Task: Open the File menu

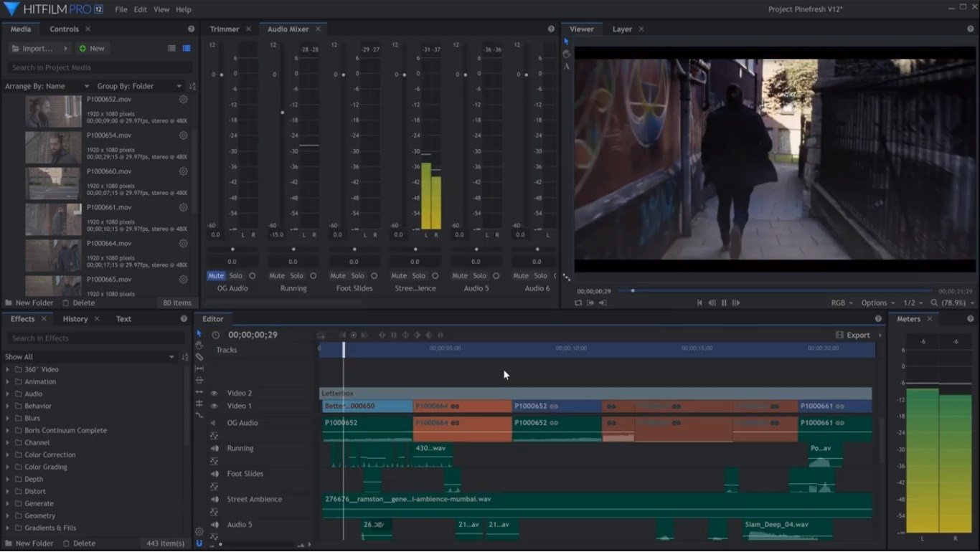Action: [x=121, y=9]
